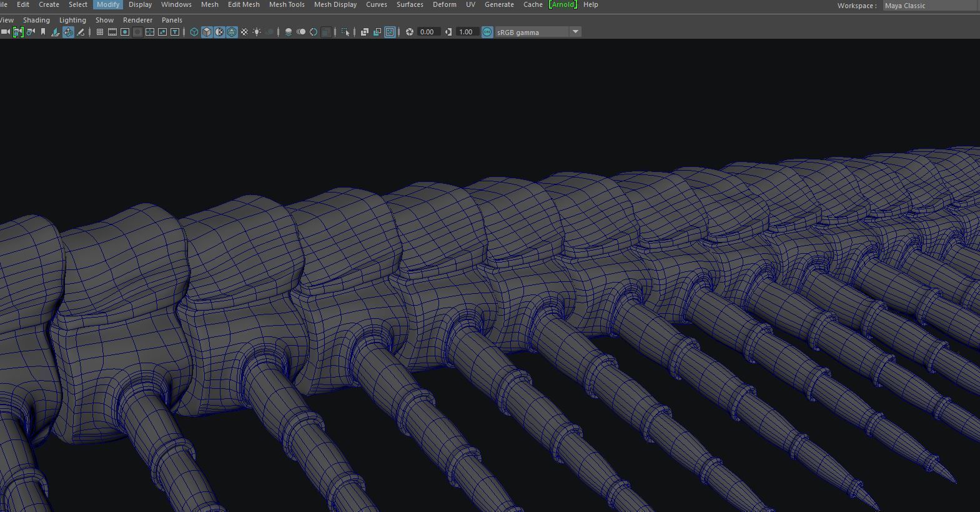The width and height of the screenshot is (980, 512).
Task: Click the Select Camera icon
Action: pyautogui.click(x=6, y=32)
